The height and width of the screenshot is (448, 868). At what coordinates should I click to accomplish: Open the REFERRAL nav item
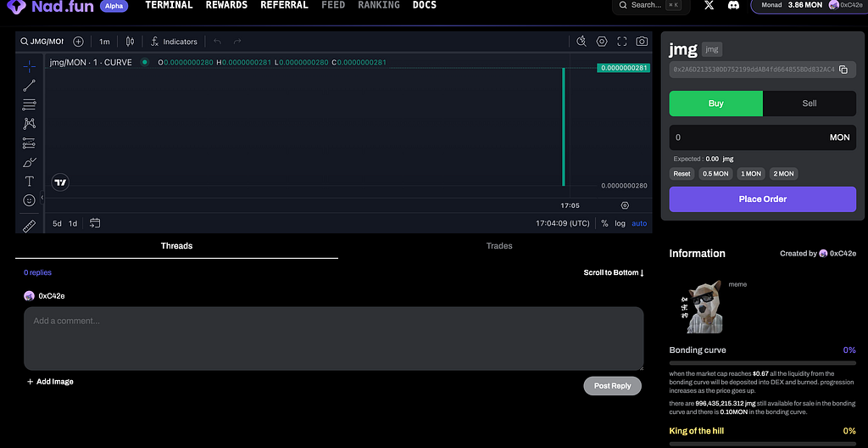coord(284,5)
